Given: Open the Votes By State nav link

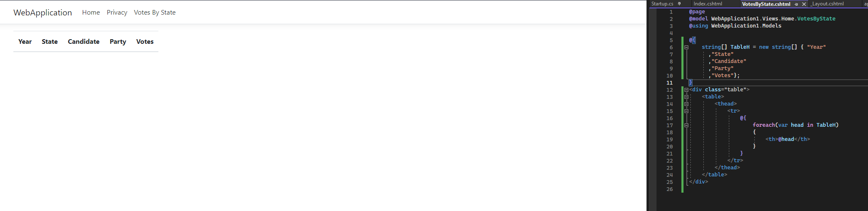Looking at the screenshot, I should (155, 13).
